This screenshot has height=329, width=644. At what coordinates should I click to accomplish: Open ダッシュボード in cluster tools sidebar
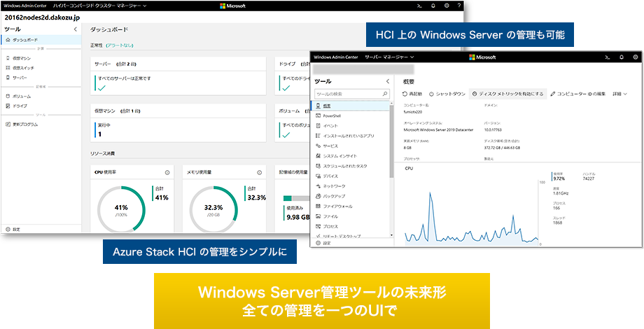click(41, 40)
